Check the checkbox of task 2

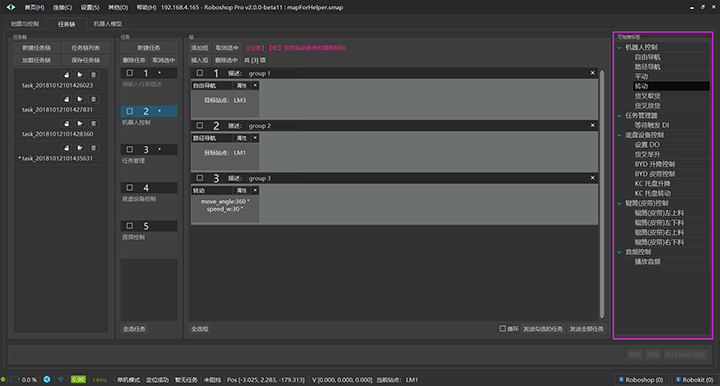tap(129, 111)
